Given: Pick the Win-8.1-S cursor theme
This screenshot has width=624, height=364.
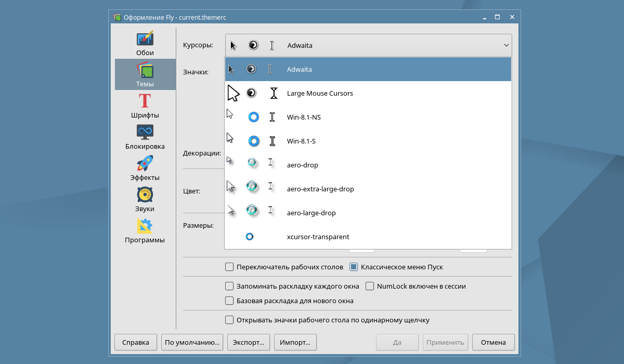Looking at the screenshot, I should point(368,141).
